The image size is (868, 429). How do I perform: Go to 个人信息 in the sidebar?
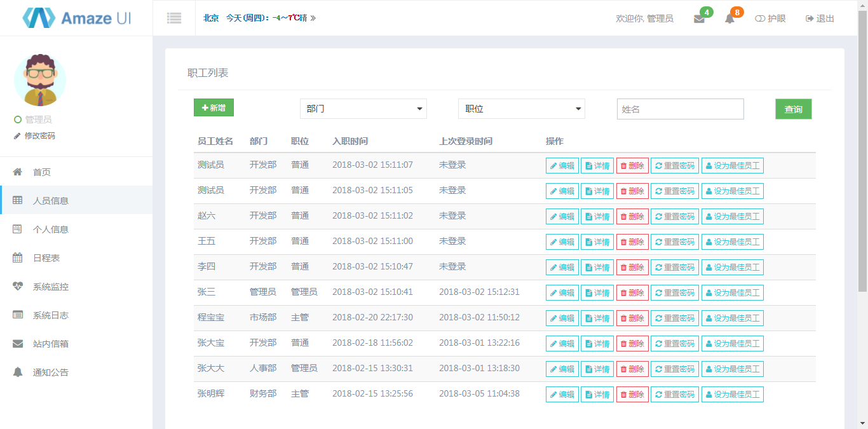point(50,229)
